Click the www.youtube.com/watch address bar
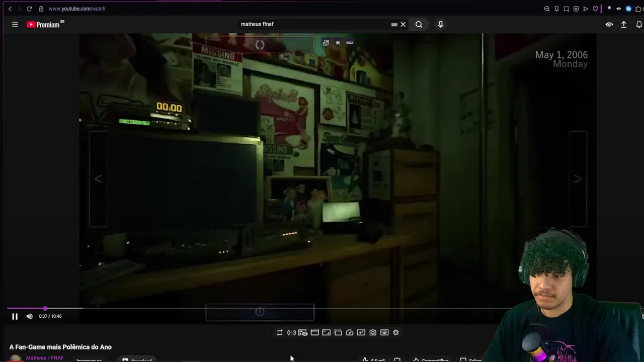The image size is (644, 362). pyautogui.click(x=77, y=9)
